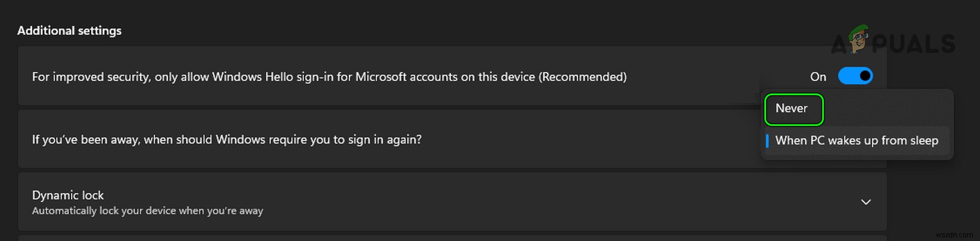980x241 pixels.
Task: Click the letter "A" in Appuals logo
Action: tap(839, 45)
